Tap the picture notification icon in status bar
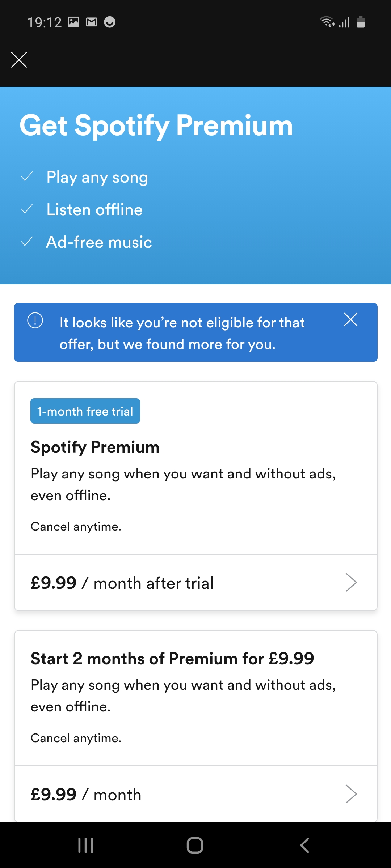The width and height of the screenshot is (391, 868). (x=73, y=22)
